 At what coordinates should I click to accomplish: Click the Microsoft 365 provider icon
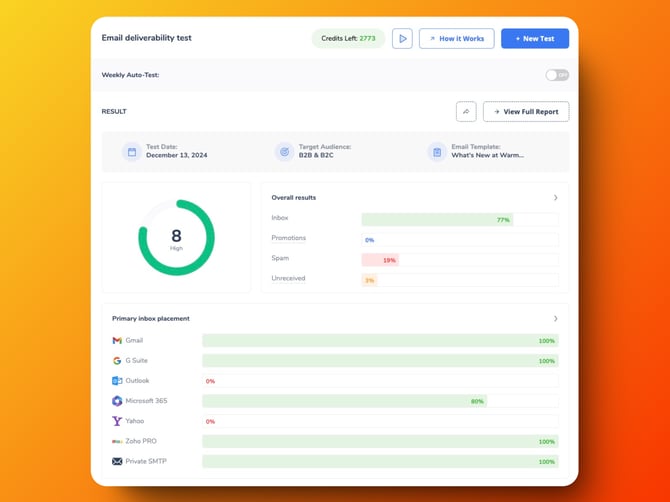117,401
